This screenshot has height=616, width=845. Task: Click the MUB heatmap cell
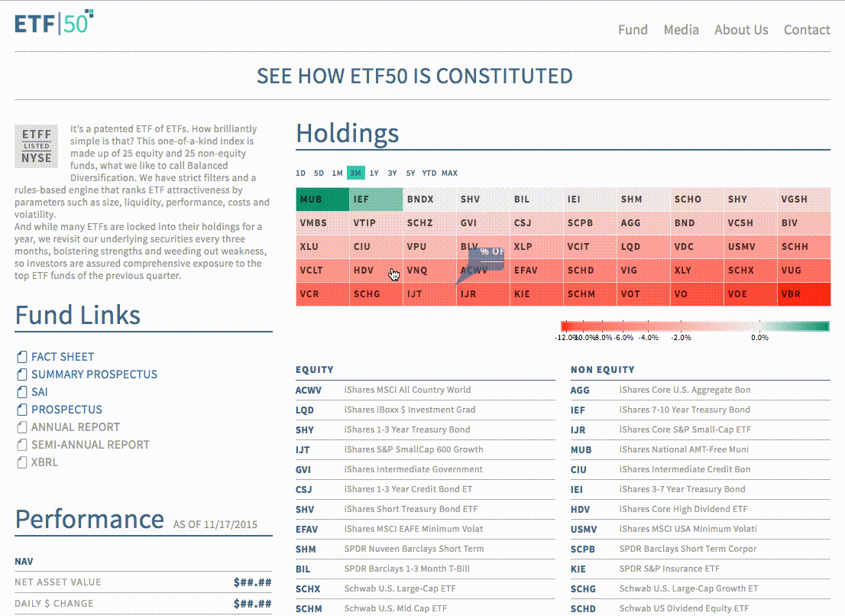click(x=322, y=199)
